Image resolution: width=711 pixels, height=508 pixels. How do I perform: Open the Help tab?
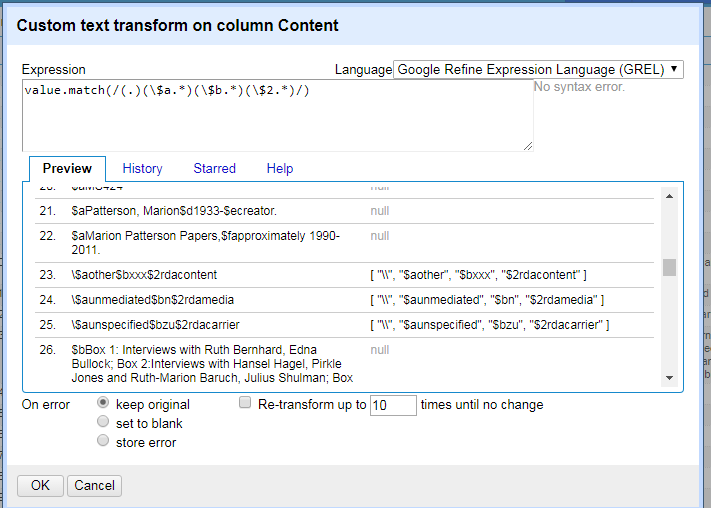click(280, 168)
